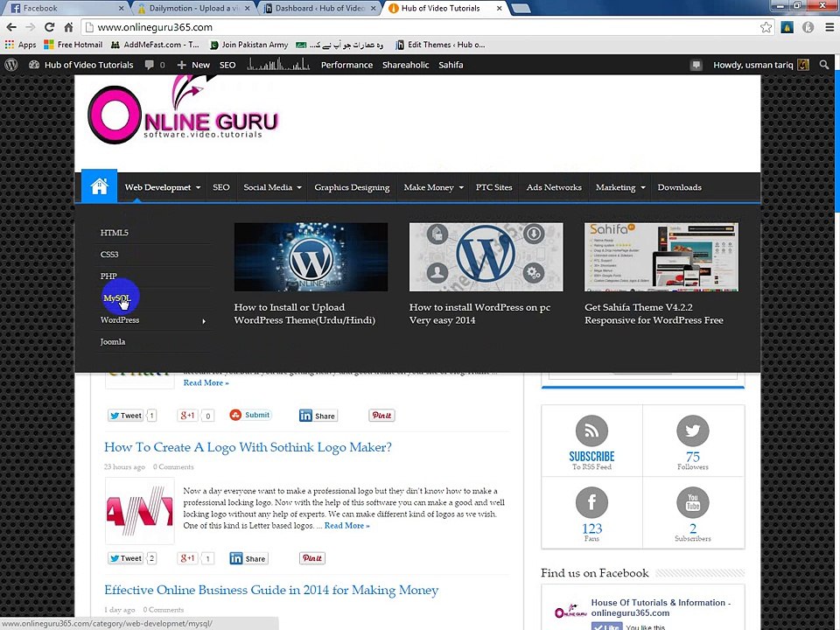Open the Free Hotmail bookmark
840x630 pixels.
(73, 45)
